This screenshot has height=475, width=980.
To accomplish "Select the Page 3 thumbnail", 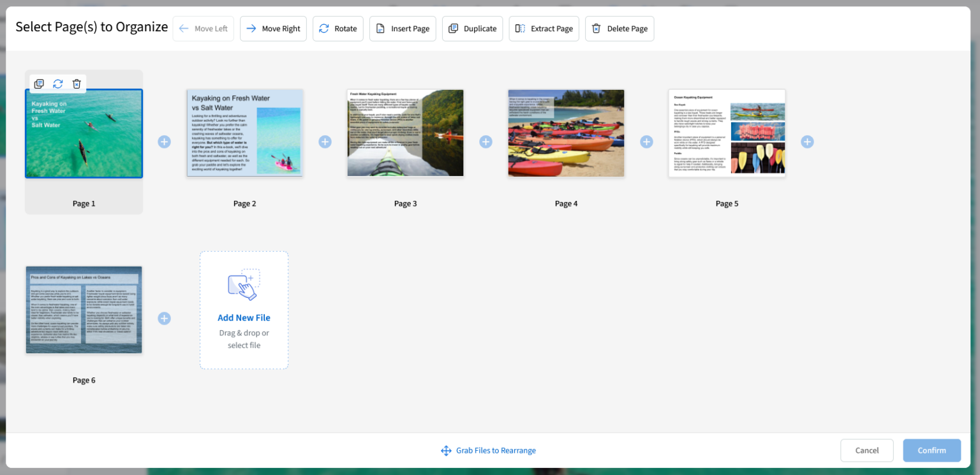I will [406, 133].
